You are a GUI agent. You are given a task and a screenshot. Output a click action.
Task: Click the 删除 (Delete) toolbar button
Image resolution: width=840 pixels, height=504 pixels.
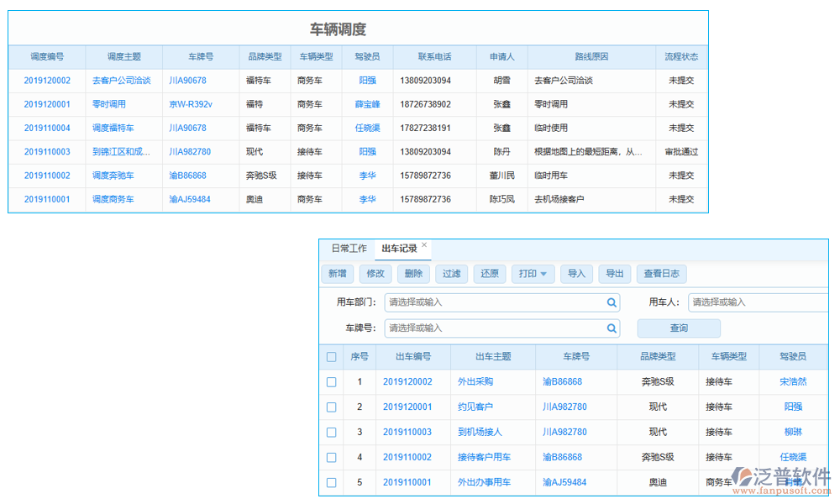(x=413, y=274)
